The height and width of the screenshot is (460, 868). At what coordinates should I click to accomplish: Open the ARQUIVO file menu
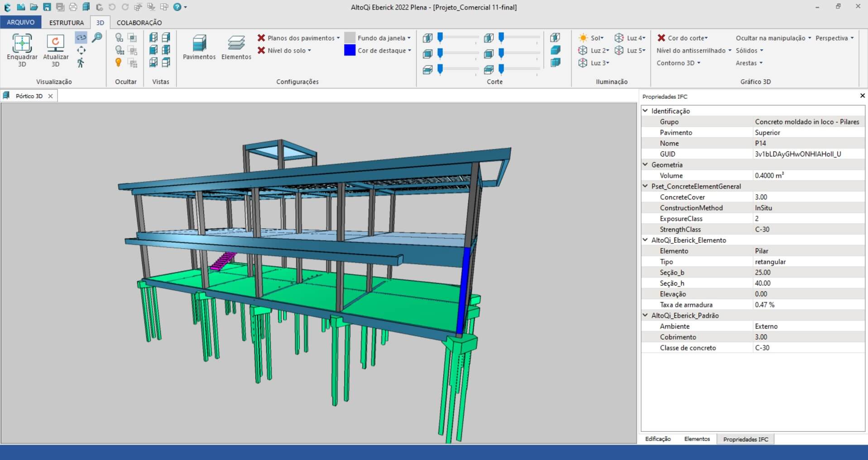coord(20,22)
